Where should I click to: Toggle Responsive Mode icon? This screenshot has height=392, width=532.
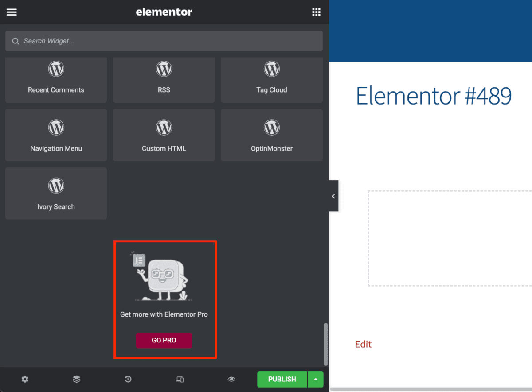point(180,379)
